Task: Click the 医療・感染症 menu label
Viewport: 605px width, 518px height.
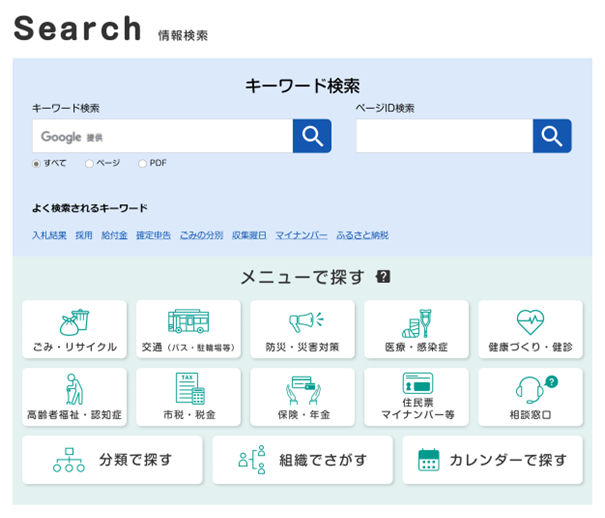Action: (x=416, y=347)
